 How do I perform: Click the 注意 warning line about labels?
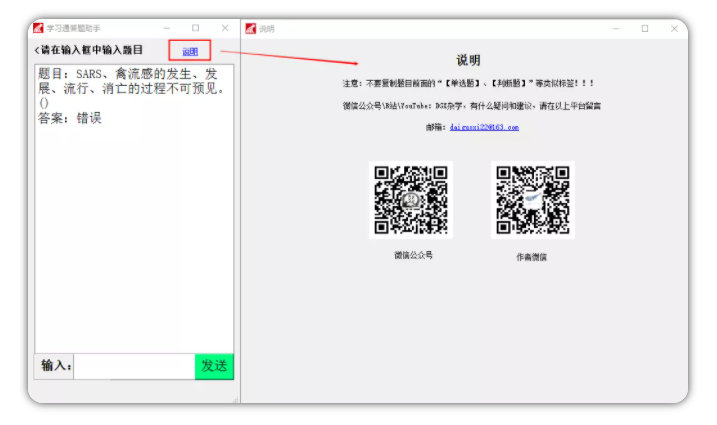[x=468, y=83]
